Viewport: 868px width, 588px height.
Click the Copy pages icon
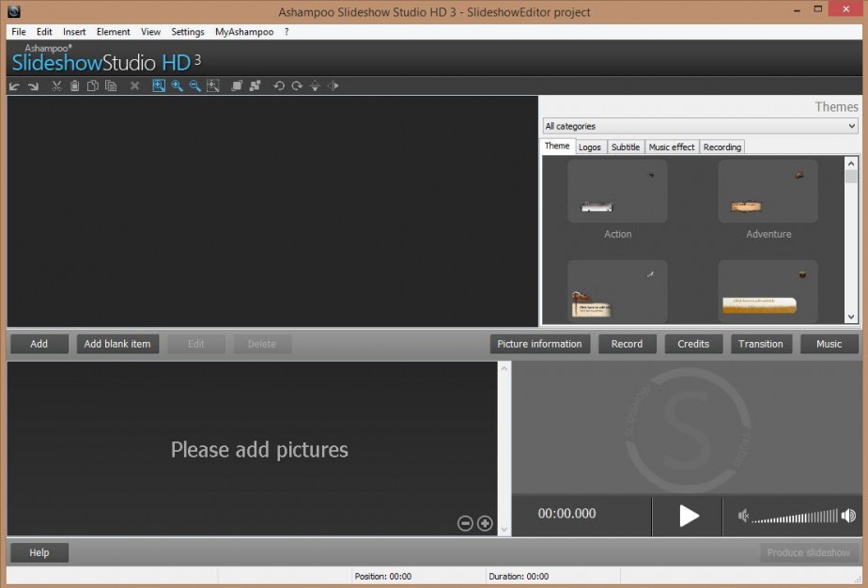click(x=93, y=85)
